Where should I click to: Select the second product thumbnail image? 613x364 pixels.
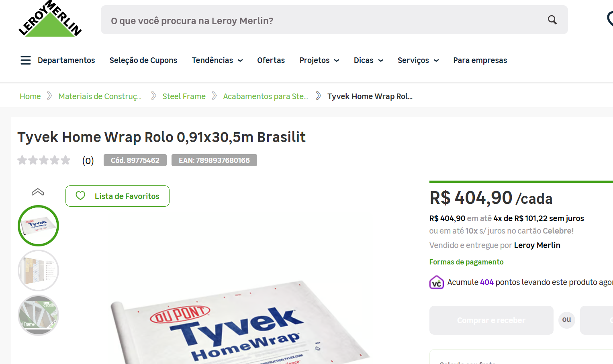[38, 270]
